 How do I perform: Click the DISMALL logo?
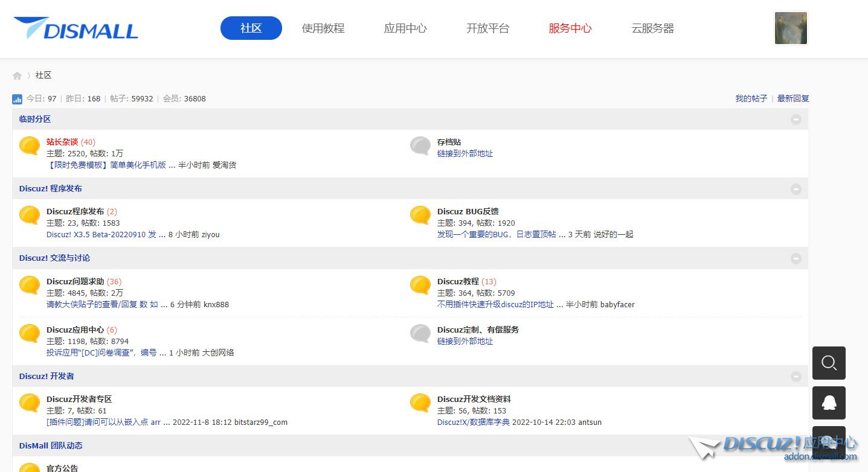coord(76,28)
